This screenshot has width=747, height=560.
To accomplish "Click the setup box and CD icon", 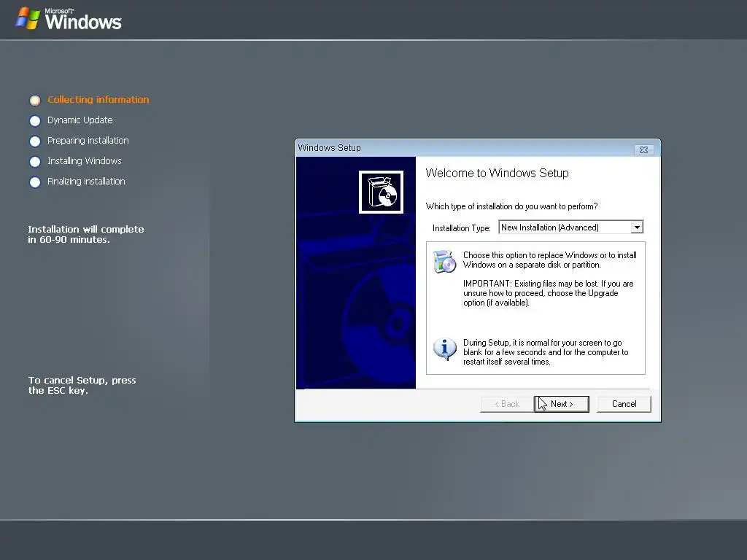I will pos(381,192).
